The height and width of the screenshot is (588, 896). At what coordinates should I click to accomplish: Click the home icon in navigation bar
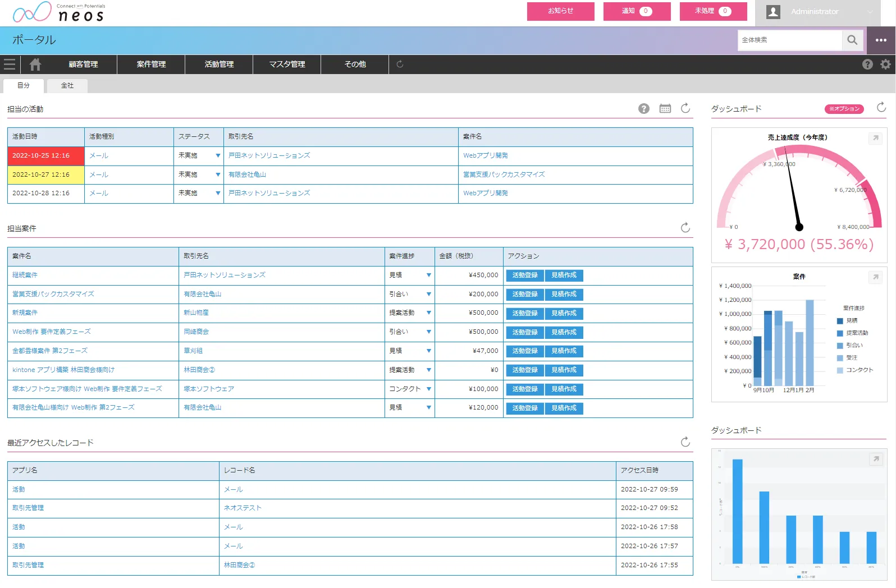[x=35, y=65]
